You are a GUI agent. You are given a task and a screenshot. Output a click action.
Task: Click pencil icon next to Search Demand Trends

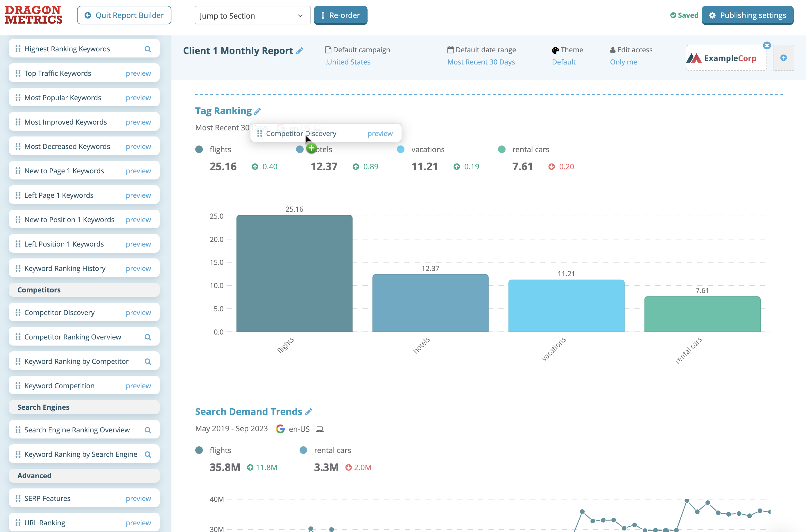[x=308, y=412]
